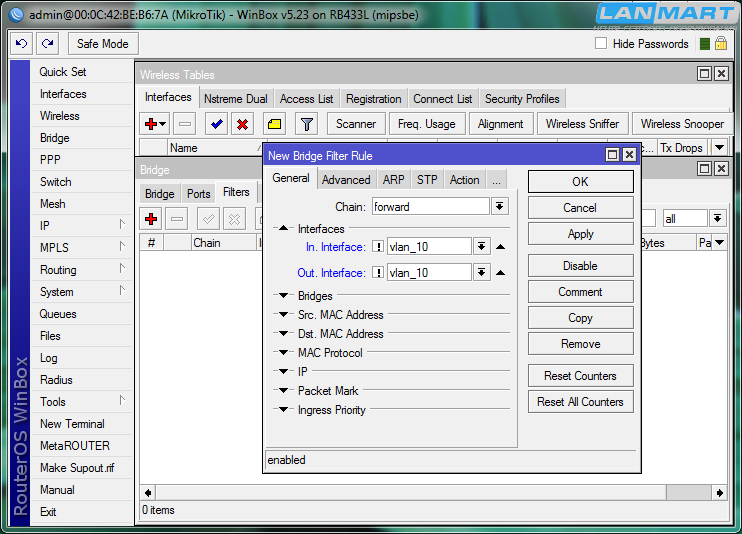
Task: Click the minus remove button in Bridge Filters
Action: pos(177,219)
